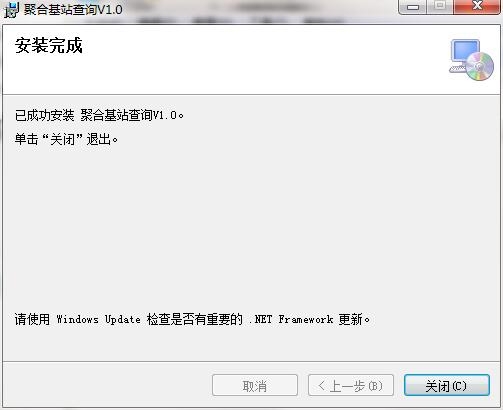Click the 单击“关闭”退出 instruction line
The height and width of the screenshot is (410, 503).
pyautogui.click(x=66, y=139)
